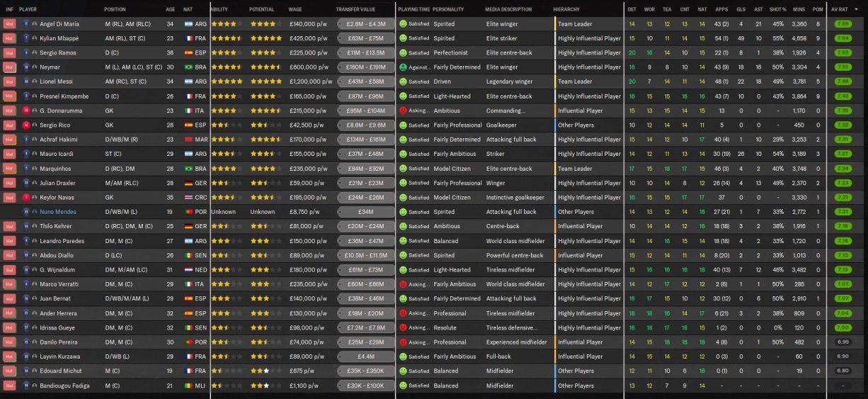Select the Bandiougou Fadiga player row
This screenshot has width=868, height=399.
(x=434, y=386)
